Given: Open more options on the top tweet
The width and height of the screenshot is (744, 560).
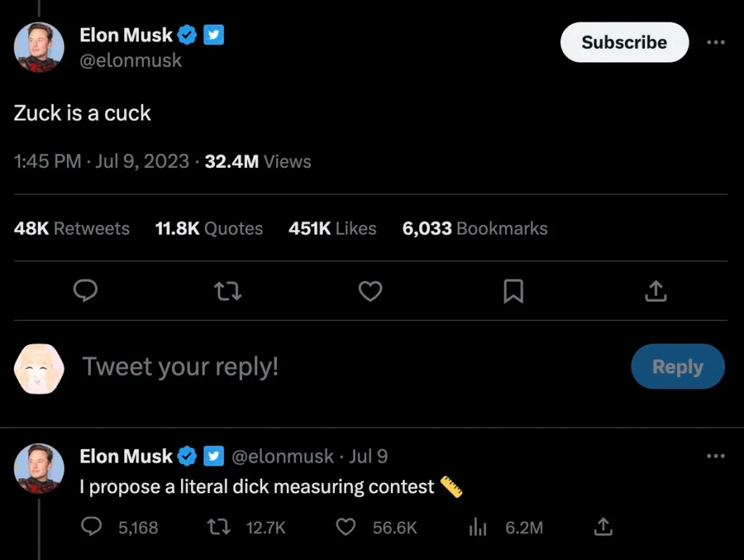Looking at the screenshot, I should [716, 42].
